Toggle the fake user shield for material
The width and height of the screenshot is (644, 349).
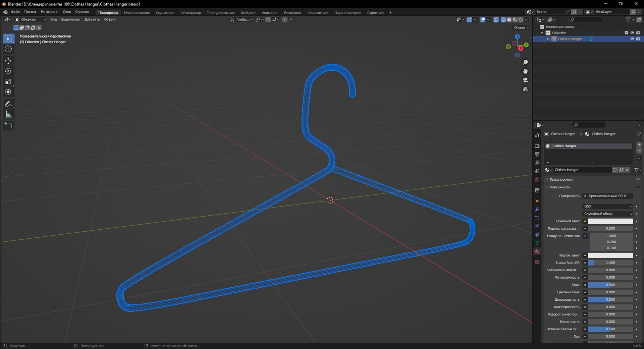615,170
